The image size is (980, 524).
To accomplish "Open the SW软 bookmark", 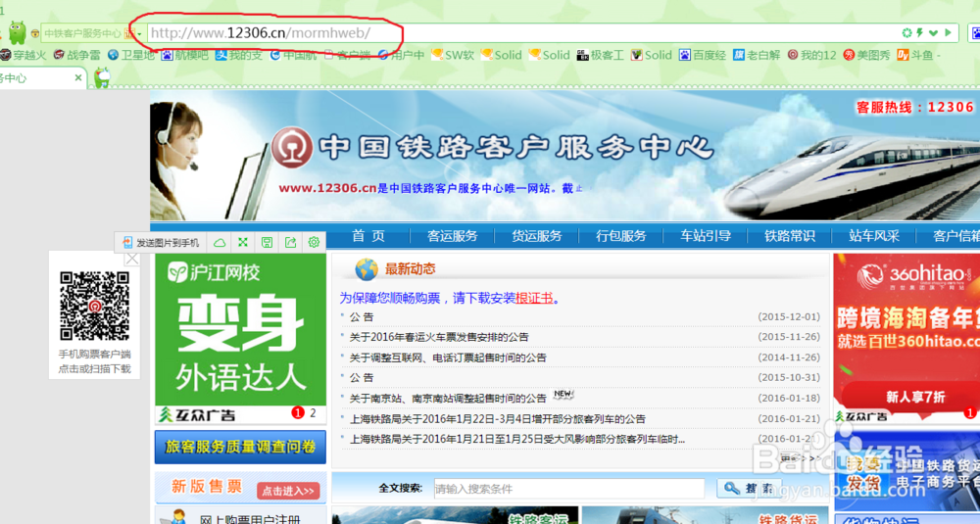I will [453, 55].
